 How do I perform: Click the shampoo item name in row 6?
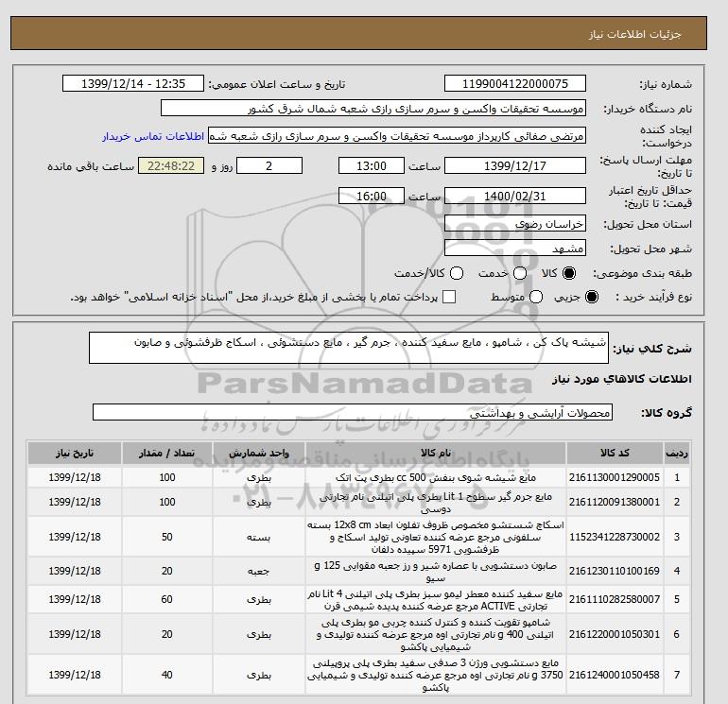coord(436,634)
